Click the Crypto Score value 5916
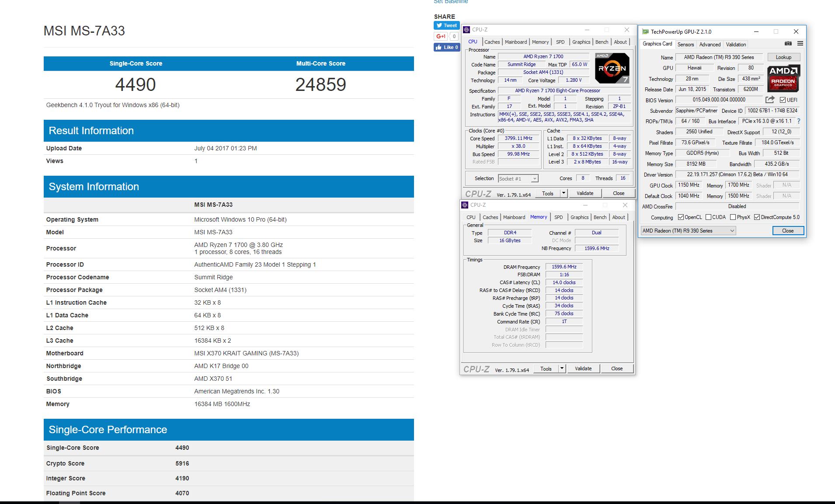This screenshot has width=835, height=504. tap(182, 463)
